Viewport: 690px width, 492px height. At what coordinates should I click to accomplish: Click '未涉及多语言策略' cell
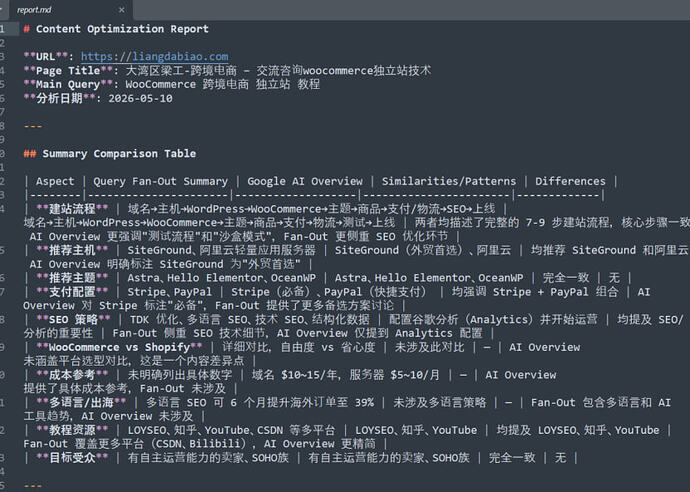(440, 403)
